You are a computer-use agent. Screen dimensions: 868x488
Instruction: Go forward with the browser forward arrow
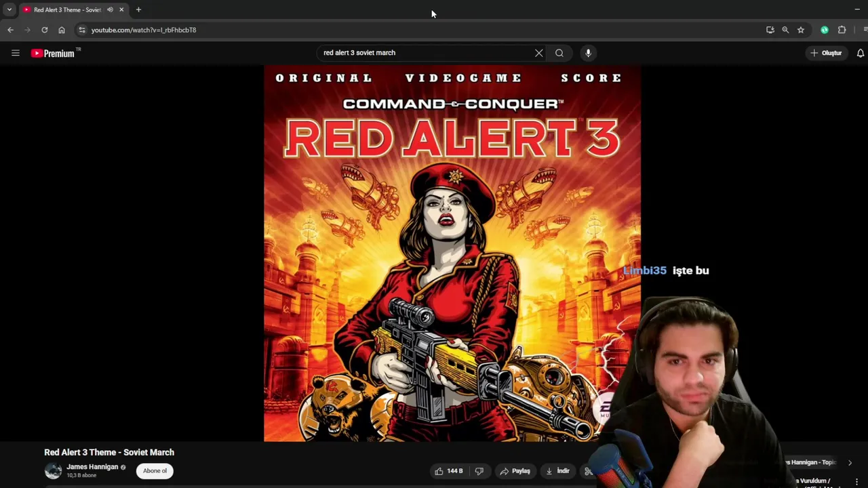pos(27,30)
